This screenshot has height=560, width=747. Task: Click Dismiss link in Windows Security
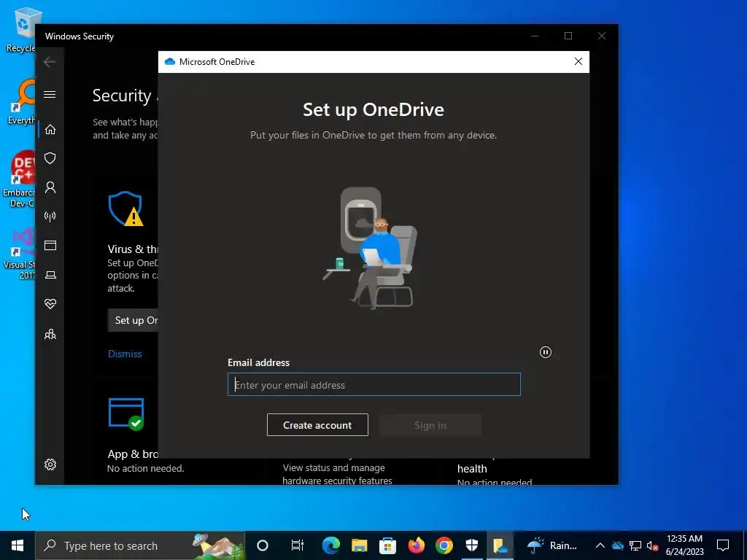(125, 354)
